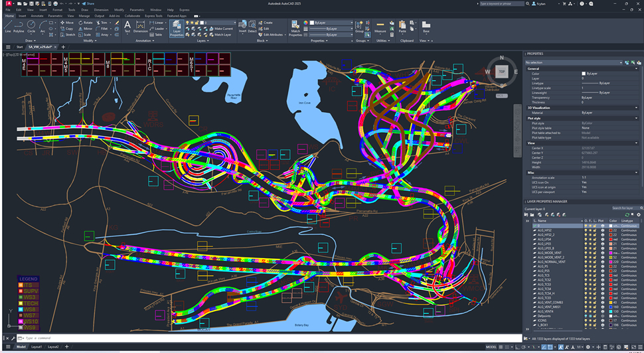Click Create block button
This screenshot has width=644, height=353.
pyautogui.click(x=266, y=23)
